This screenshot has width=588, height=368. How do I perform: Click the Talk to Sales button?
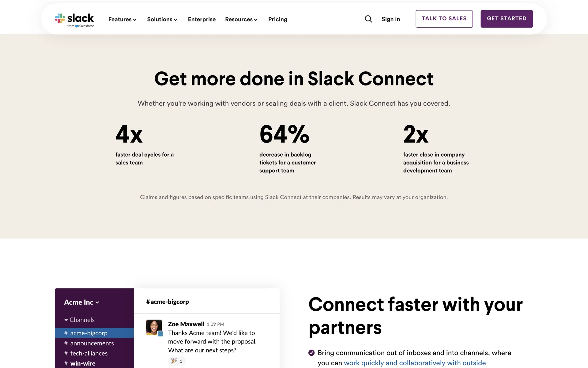click(444, 19)
